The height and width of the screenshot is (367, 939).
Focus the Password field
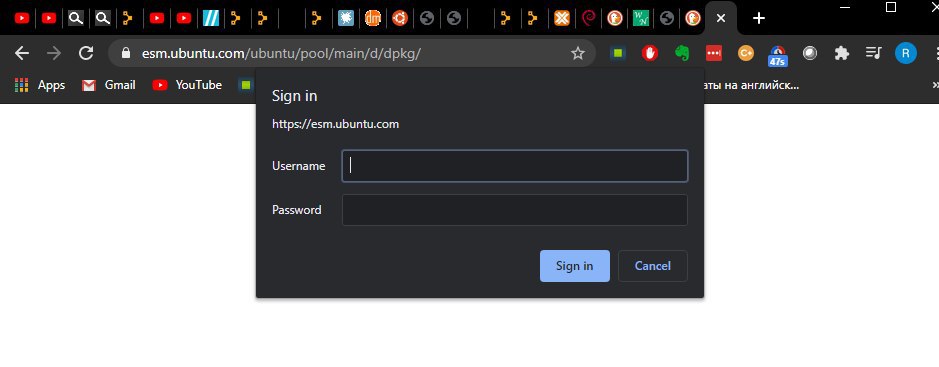pos(514,210)
